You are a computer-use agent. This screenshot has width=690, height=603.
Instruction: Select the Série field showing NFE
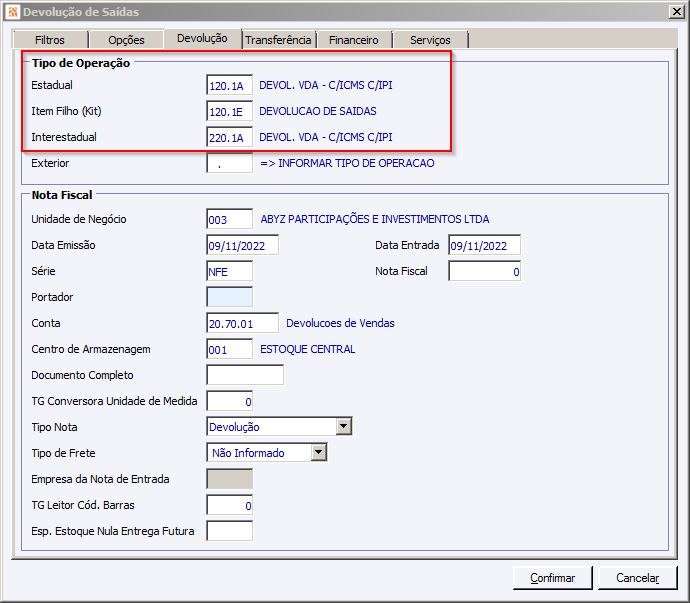coord(229,271)
